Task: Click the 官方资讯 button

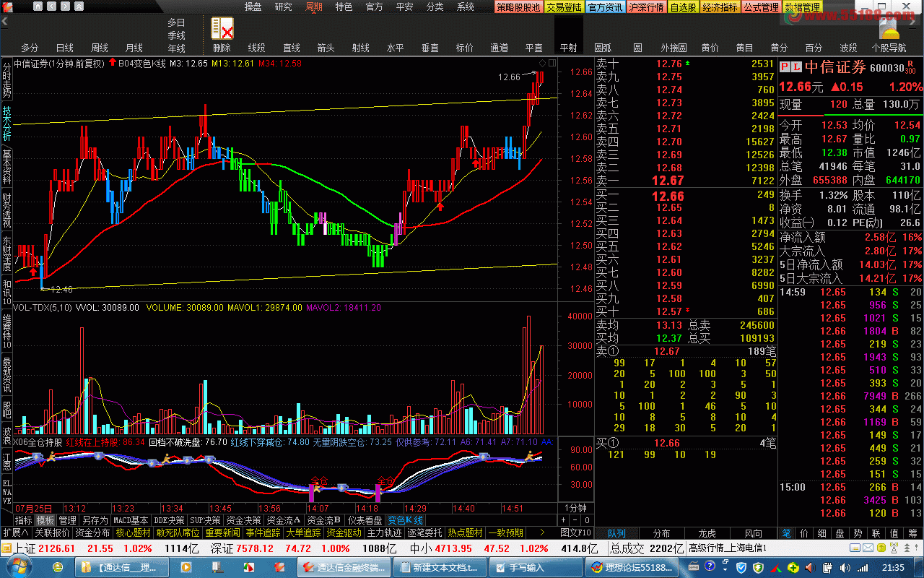Action: pos(605,7)
